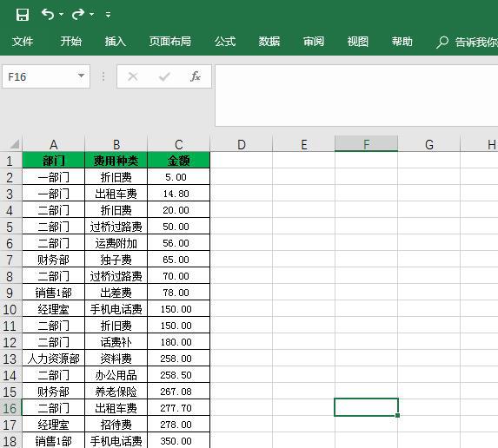Select column F header

pos(366,144)
